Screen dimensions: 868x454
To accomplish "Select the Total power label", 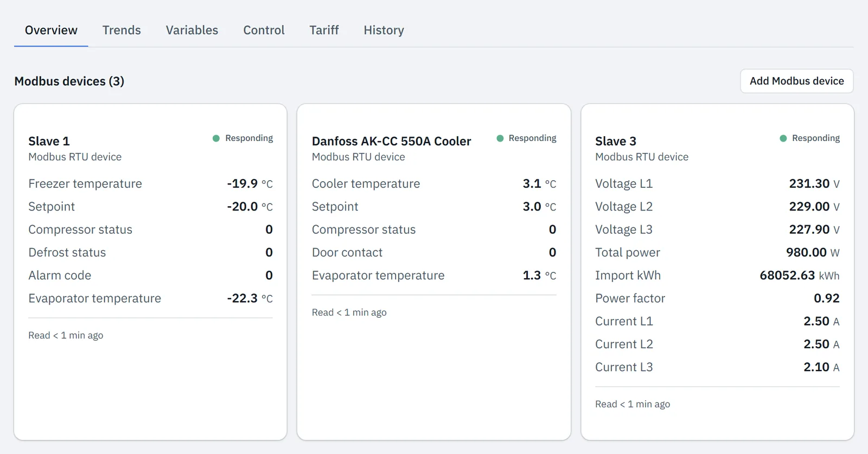I will [x=628, y=252].
